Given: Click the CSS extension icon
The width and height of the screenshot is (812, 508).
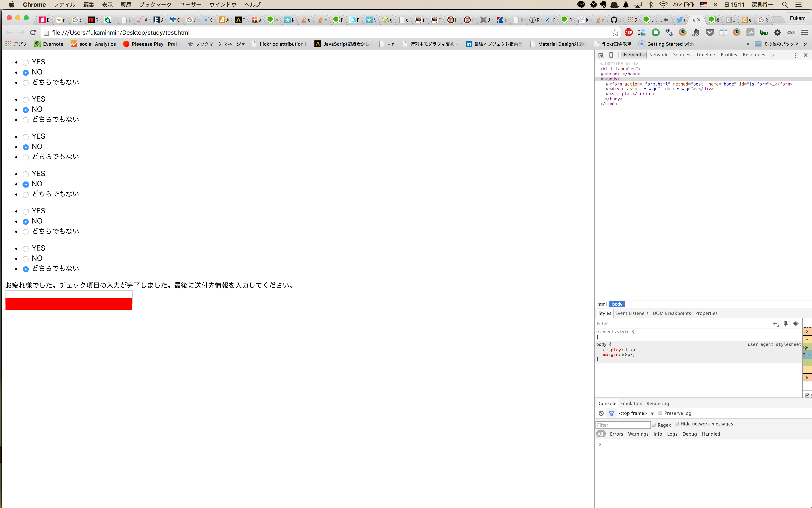Looking at the screenshot, I should pos(791,33).
